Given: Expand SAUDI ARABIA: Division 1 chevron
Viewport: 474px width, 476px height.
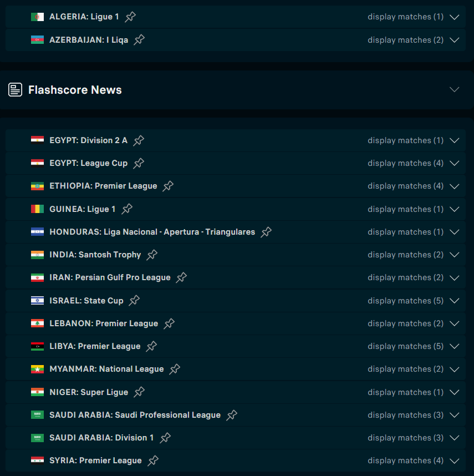Looking at the screenshot, I should (x=454, y=438).
